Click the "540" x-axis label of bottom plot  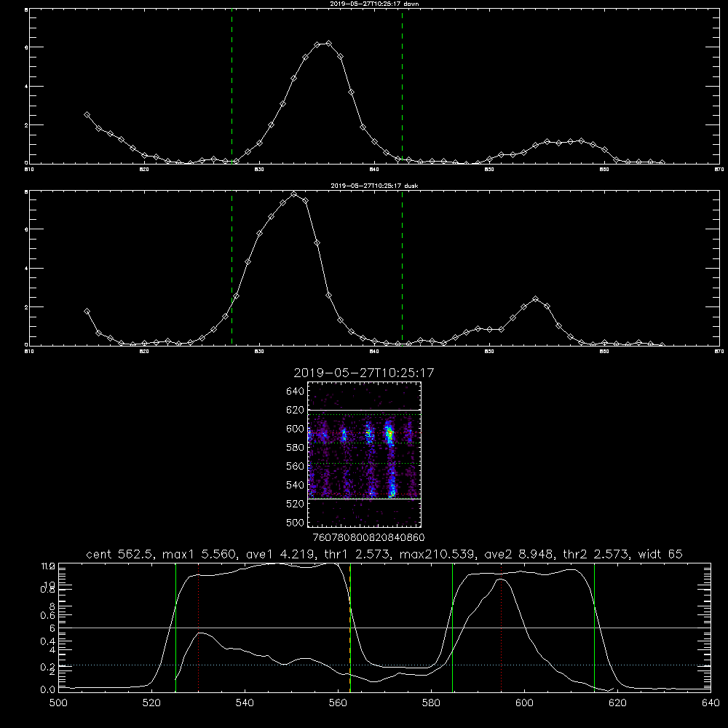[x=245, y=703]
